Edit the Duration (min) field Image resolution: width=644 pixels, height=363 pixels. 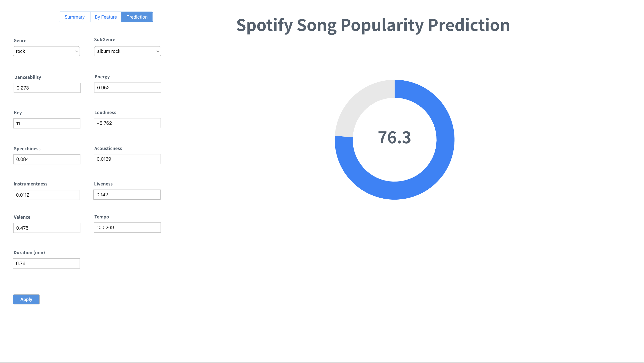coord(47,263)
